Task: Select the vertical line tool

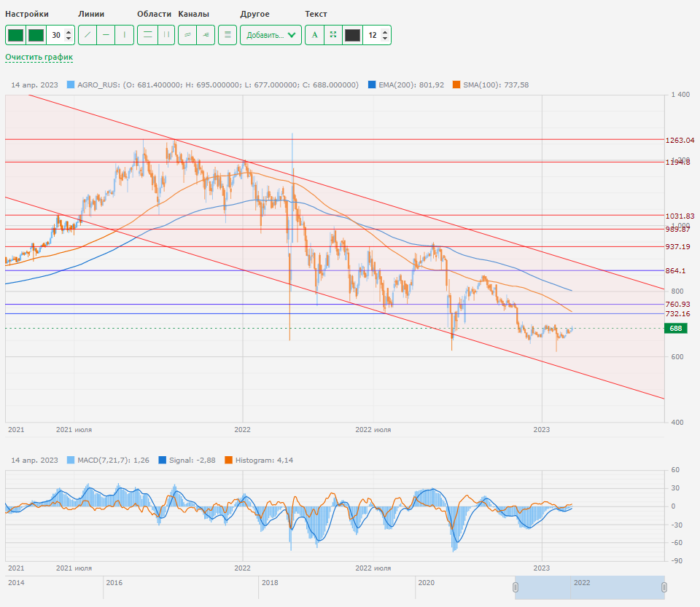Action: [x=124, y=35]
